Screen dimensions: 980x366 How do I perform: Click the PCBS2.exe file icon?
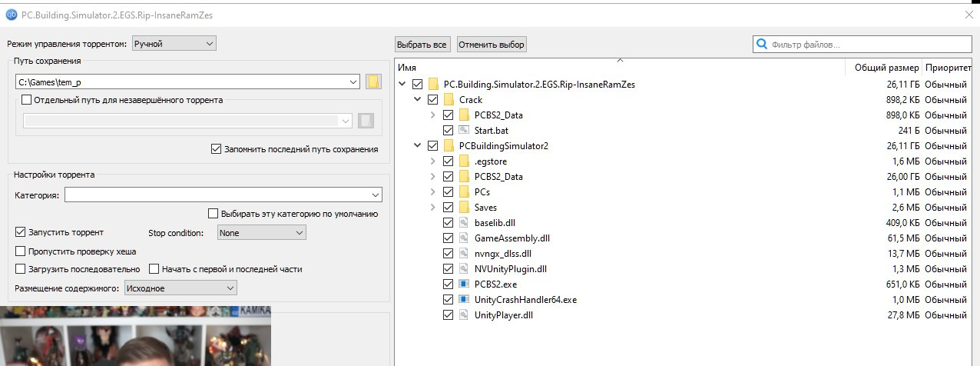click(464, 284)
